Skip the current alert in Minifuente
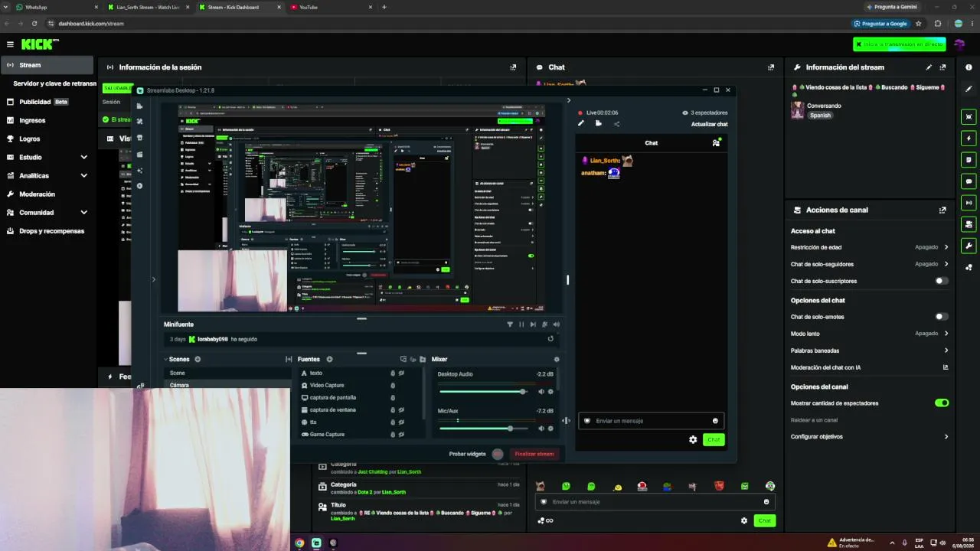Image resolution: width=980 pixels, height=551 pixels. 533,324
